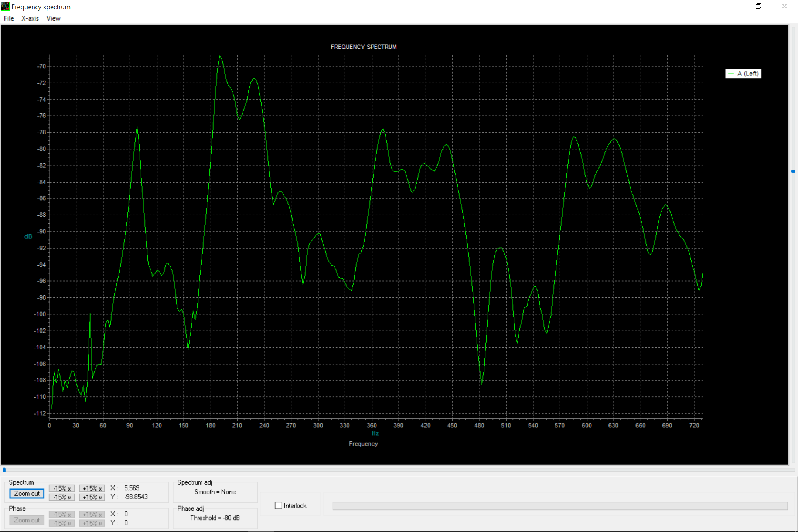
Task: Maximize the Frequency spectrum window
Action: click(x=758, y=6)
